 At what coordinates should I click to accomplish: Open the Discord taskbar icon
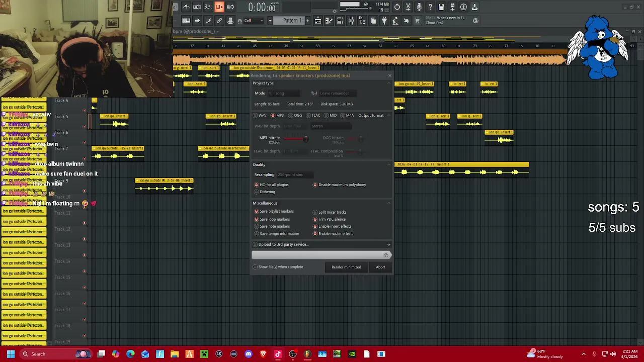click(x=248, y=354)
